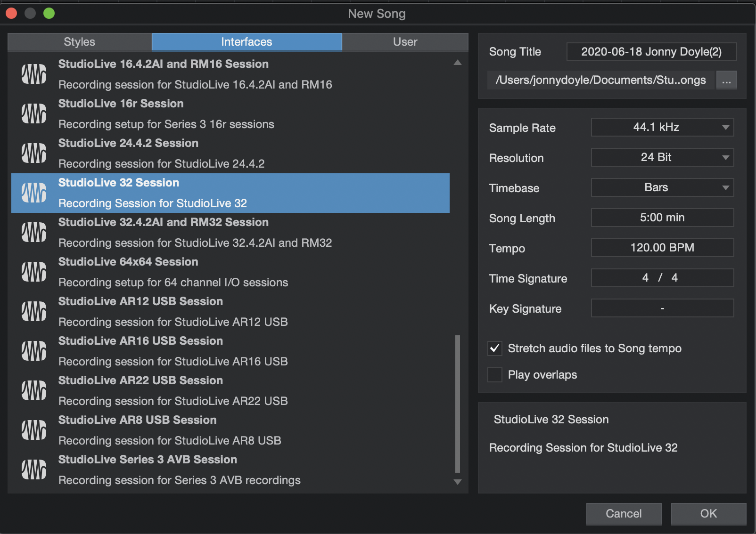Click the PreSonus icon of StudioLive 32 Session

[x=34, y=193]
